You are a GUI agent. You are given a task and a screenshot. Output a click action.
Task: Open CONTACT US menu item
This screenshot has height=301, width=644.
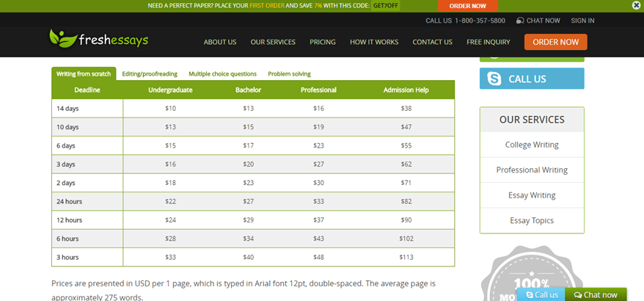tap(433, 42)
